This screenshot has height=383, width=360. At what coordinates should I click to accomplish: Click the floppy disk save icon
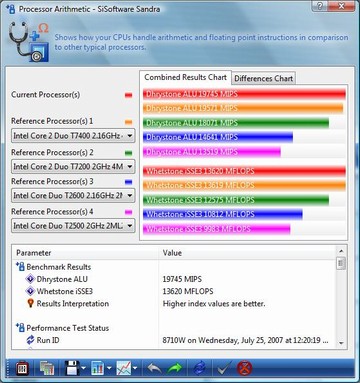pos(72,368)
